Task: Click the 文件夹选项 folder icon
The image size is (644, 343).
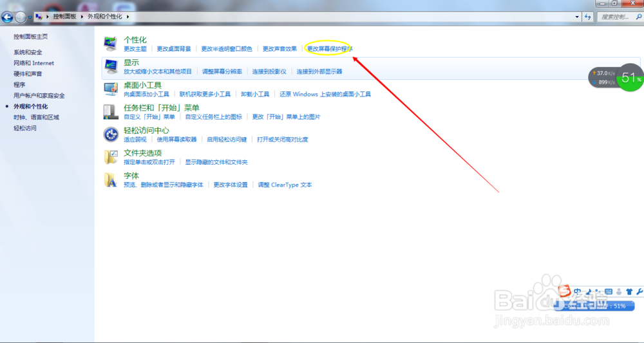Action: 111,157
